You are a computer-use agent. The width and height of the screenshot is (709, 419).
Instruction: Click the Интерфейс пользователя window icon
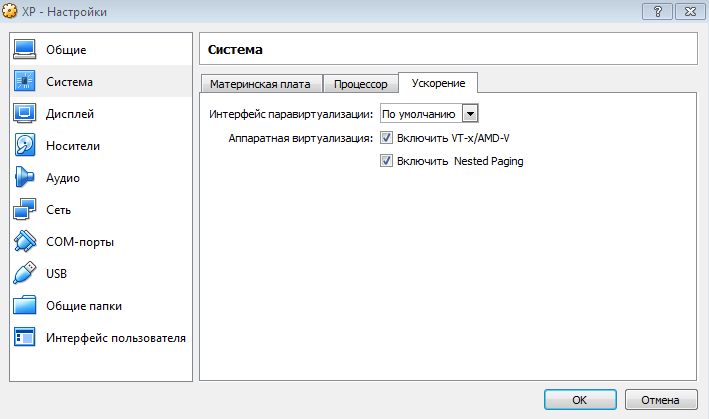coord(25,337)
